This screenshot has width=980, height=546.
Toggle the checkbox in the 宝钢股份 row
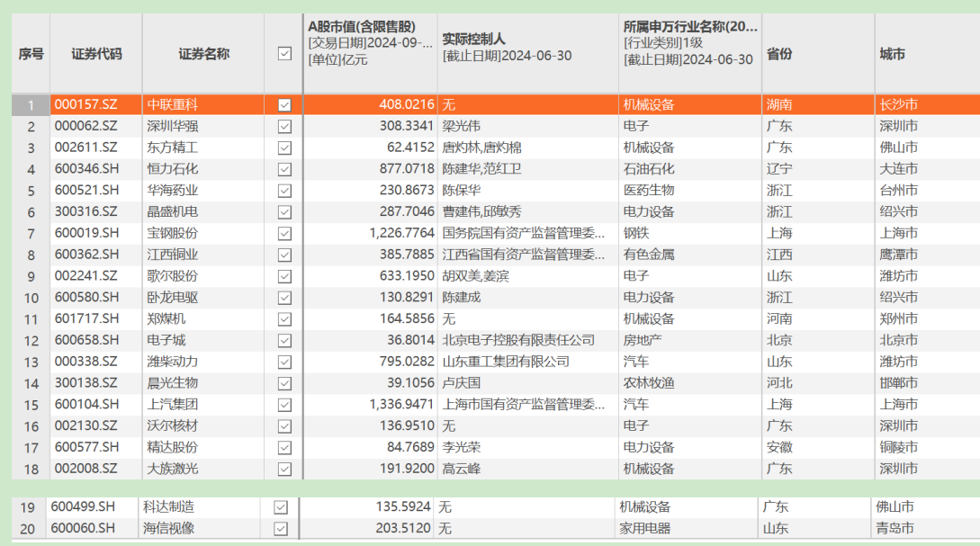click(x=284, y=234)
